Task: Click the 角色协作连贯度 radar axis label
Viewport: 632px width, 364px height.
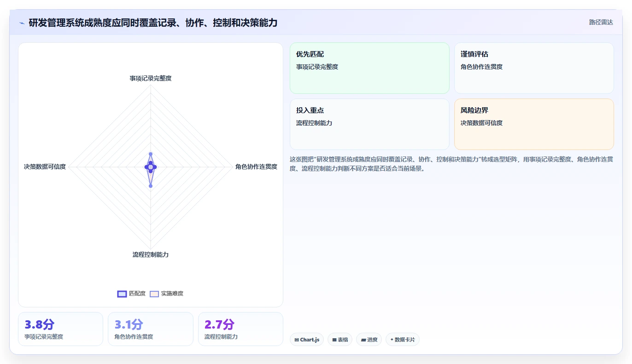Action: [x=256, y=167]
